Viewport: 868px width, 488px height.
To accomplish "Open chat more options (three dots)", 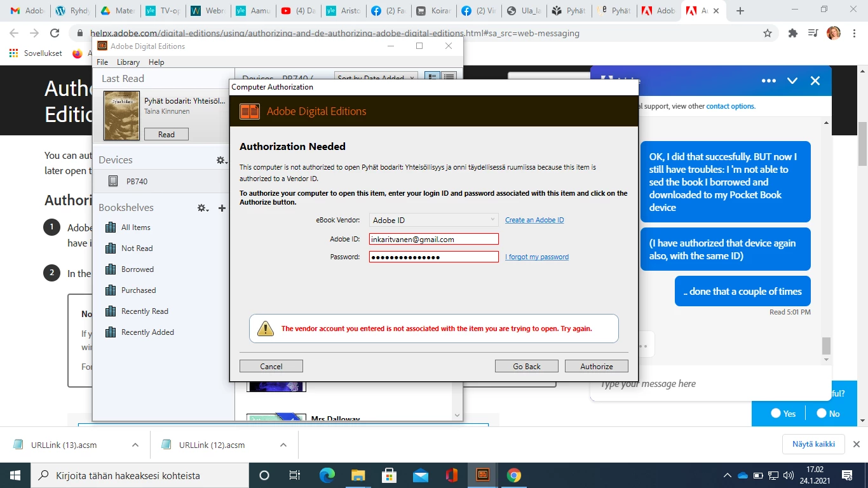I will click(x=769, y=81).
